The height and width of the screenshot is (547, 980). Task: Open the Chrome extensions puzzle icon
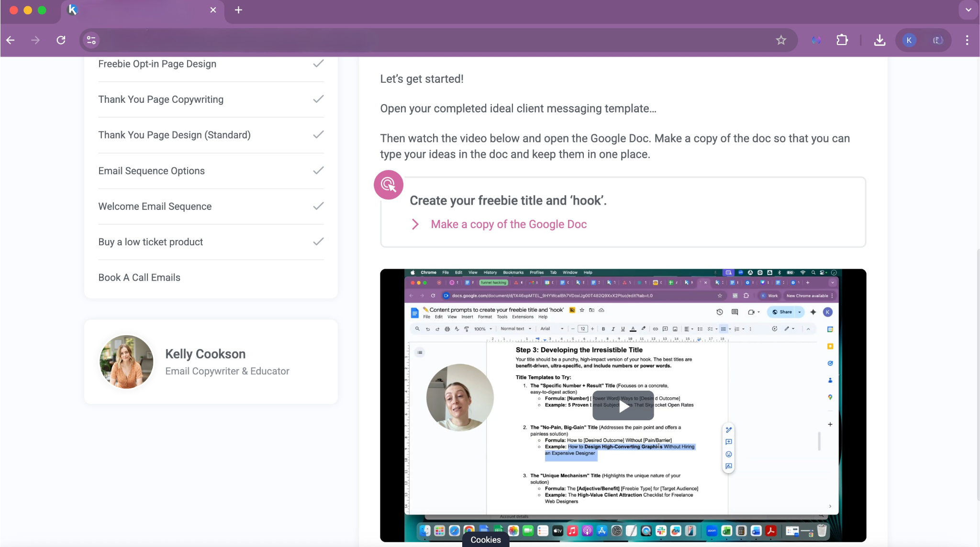pos(842,40)
